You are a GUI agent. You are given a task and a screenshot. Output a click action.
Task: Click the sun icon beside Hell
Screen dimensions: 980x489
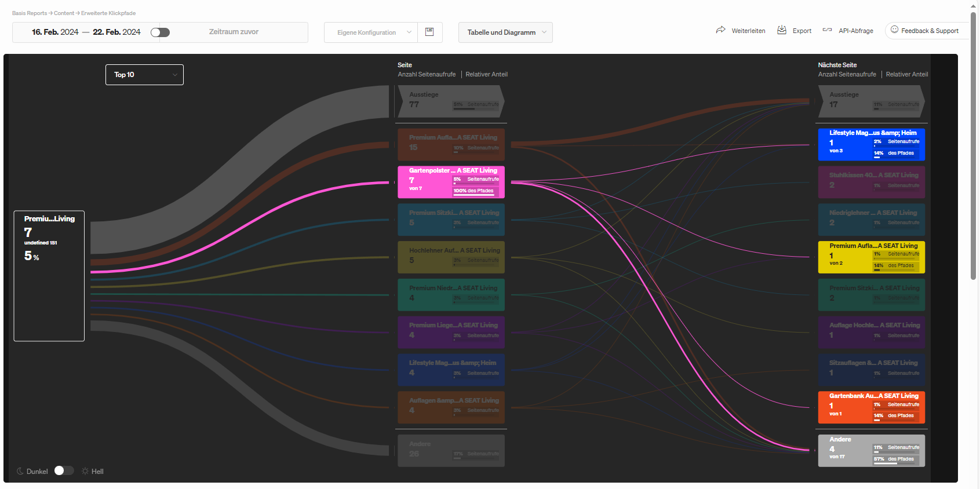85,471
